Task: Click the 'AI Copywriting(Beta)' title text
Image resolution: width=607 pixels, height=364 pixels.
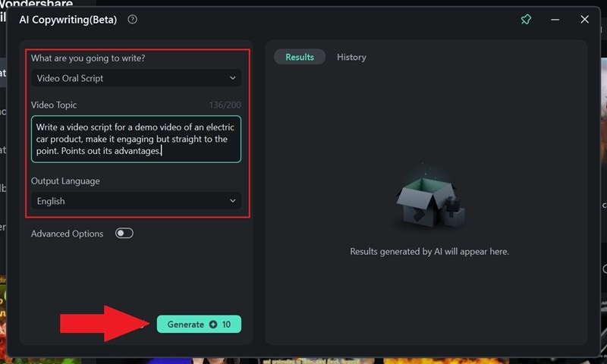Action: pos(68,20)
